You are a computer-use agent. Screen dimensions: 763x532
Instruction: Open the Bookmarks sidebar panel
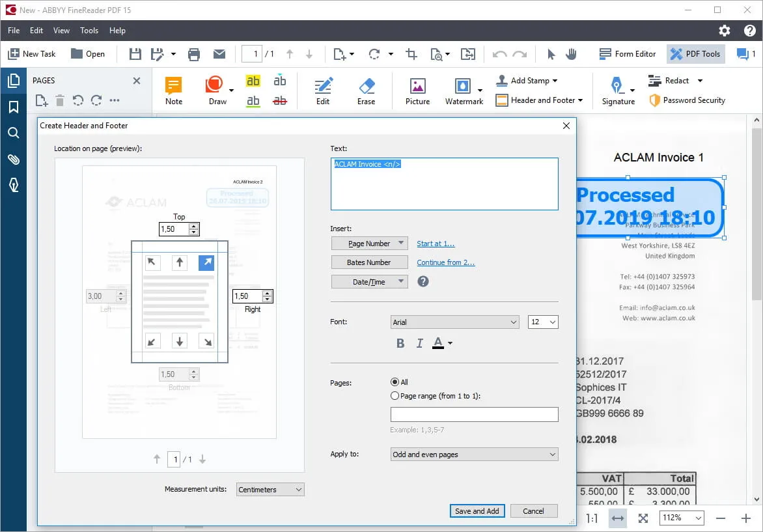13,107
